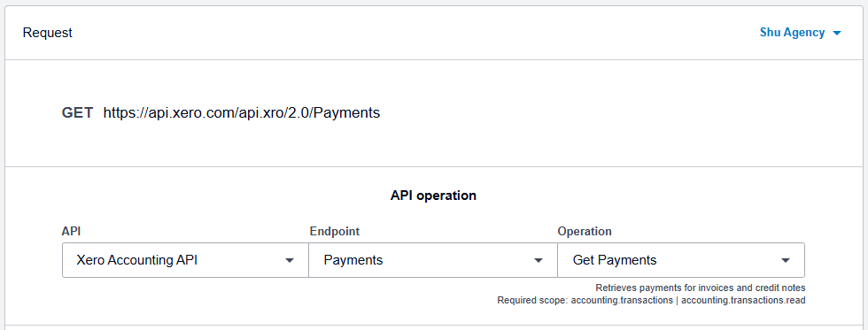The image size is (868, 330).
Task: Click the request URL api.xero.com/api.xro/2.0/Payments
Action: (241, 112)
